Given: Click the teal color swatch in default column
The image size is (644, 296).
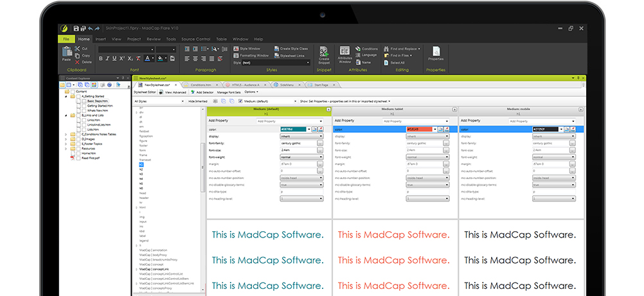Looking at the screenshot, I should click(293, 129).
